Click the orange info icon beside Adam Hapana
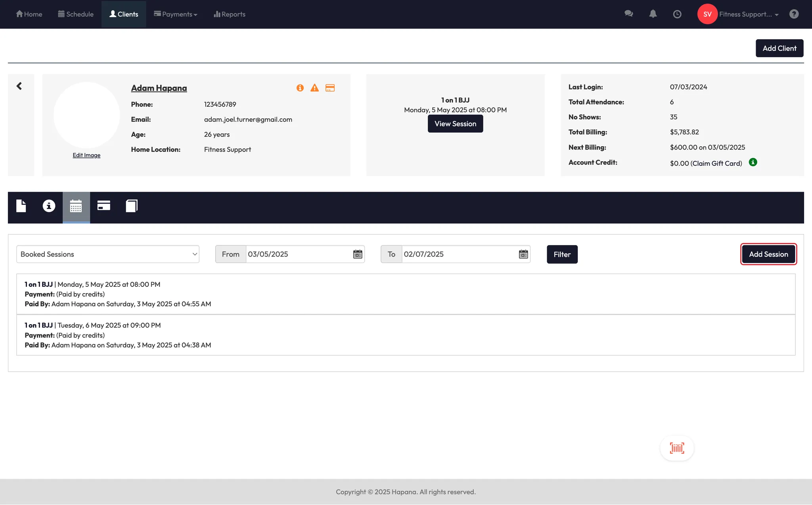Image resolution: width=812 pixels, height=505 pixels. click(x=300, y=88)
